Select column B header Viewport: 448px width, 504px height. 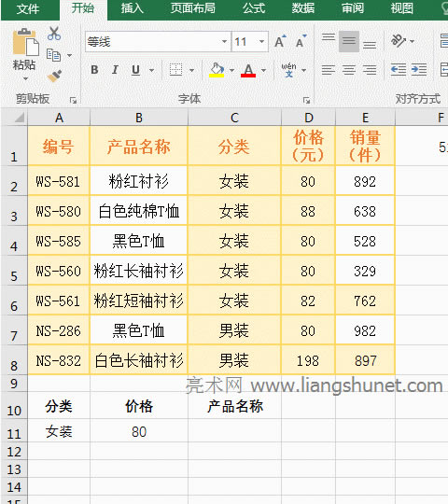click(x=139, y=118)
